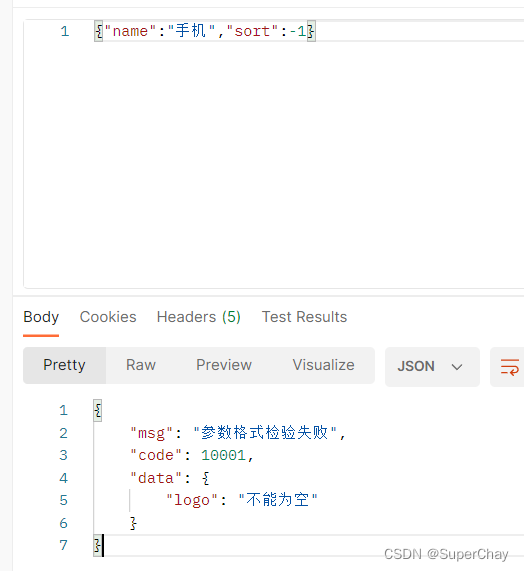Click the "不能为空" value in response
524x571 pixels.
point(278,500)
